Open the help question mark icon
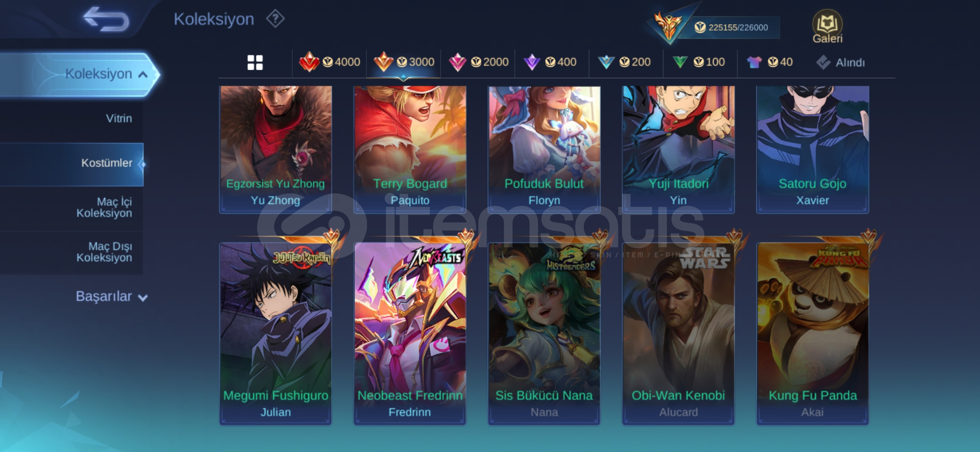The image size is (980, 452). tap(276, 19)
